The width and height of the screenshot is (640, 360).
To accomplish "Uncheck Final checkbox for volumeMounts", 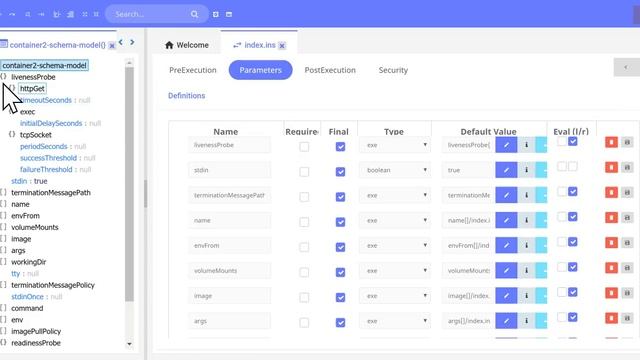I will [x=340, y=272].
